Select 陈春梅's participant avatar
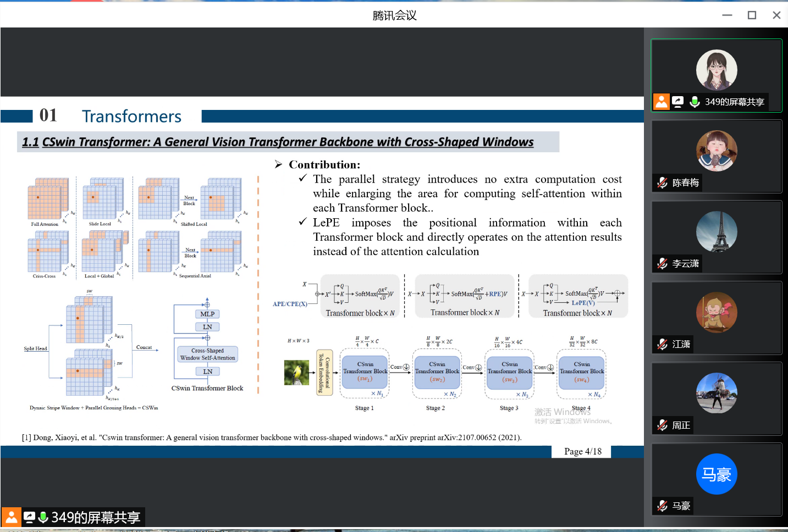The height and width of the screenshot is (532, 788). click(717, 151)
